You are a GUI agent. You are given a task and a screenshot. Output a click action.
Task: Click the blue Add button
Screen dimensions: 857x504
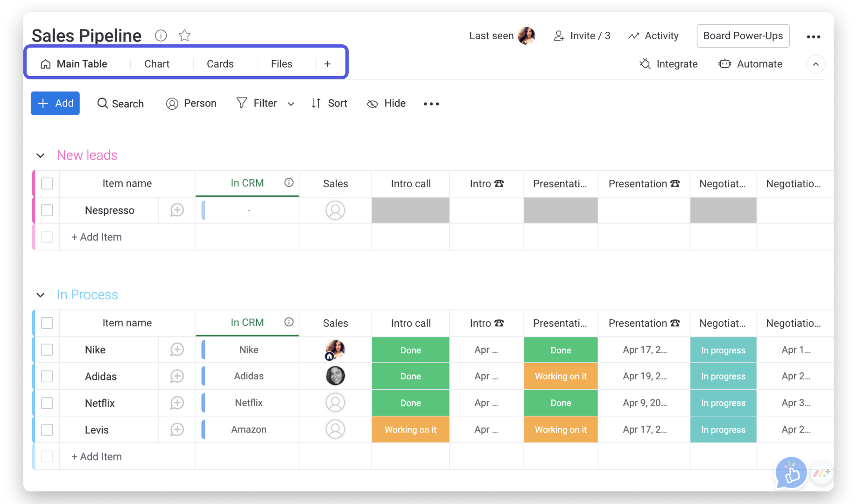coord(55,103)
